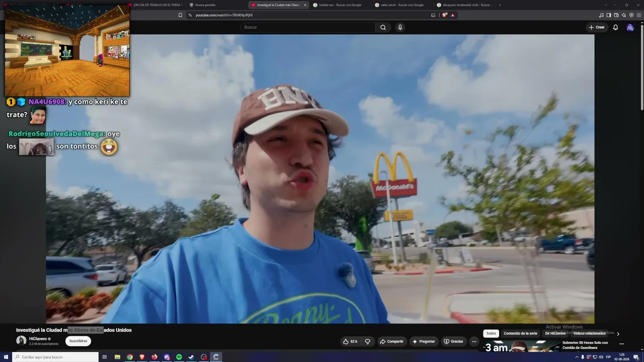Open the Brave Wallet icon
Viewport: 644px width, 362px height.
tap(616, 15)
